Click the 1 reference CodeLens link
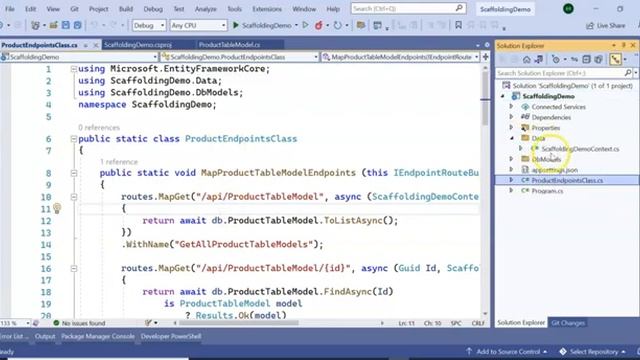 coord(119,162)
